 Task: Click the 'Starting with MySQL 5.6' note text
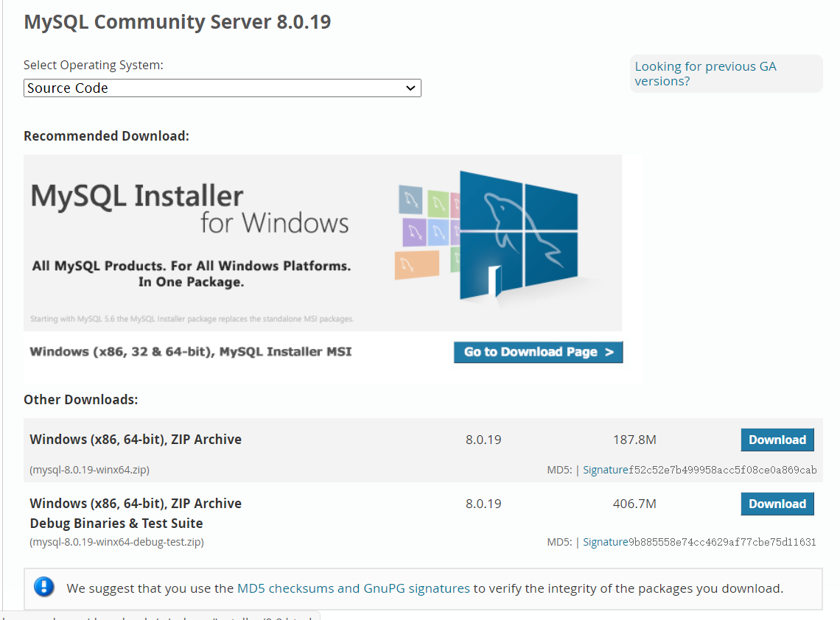192,319
